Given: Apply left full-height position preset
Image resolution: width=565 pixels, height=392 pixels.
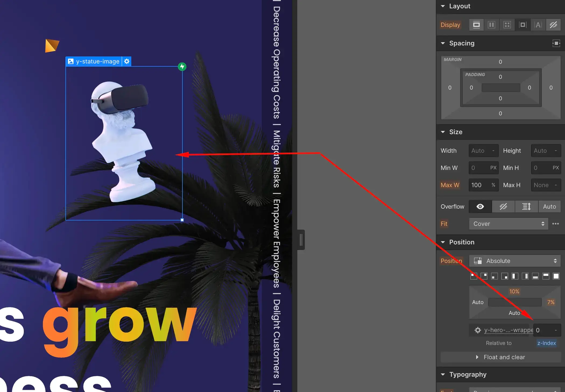Looking at the screenshot, I should tap(515, 276).
